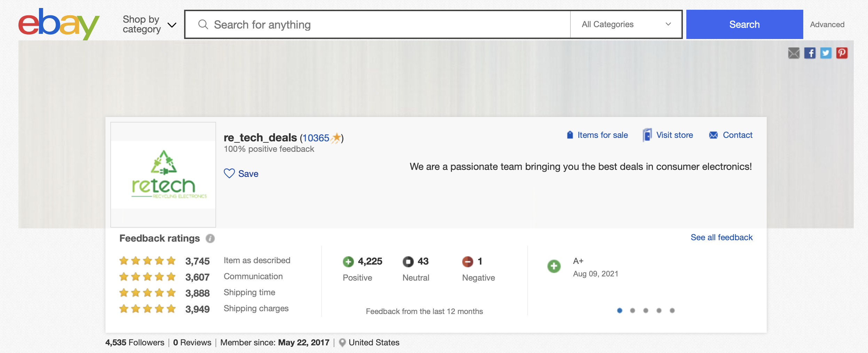The height and width of the screenshot is (353, 868).
Task: Click the heart icon to save seller
Action: point(229,173)
